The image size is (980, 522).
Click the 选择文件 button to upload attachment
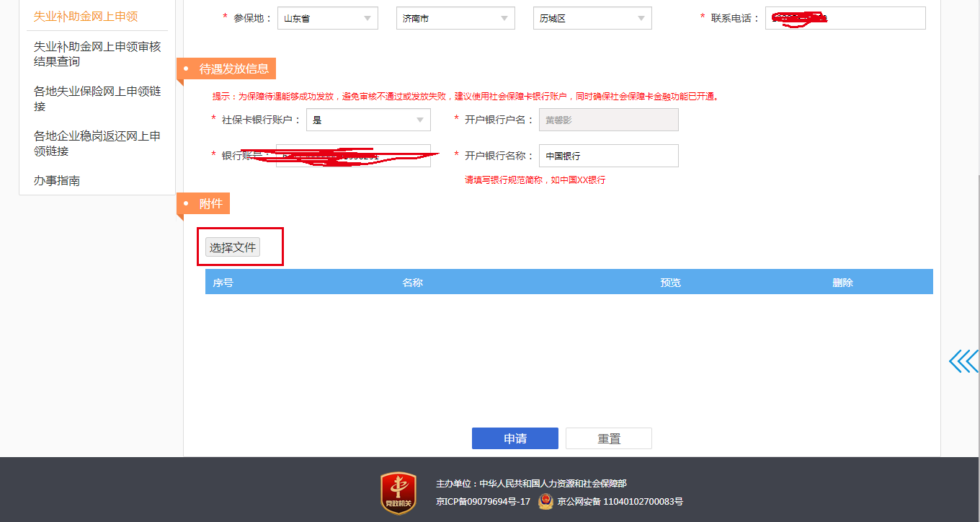(x=233, y=247)
